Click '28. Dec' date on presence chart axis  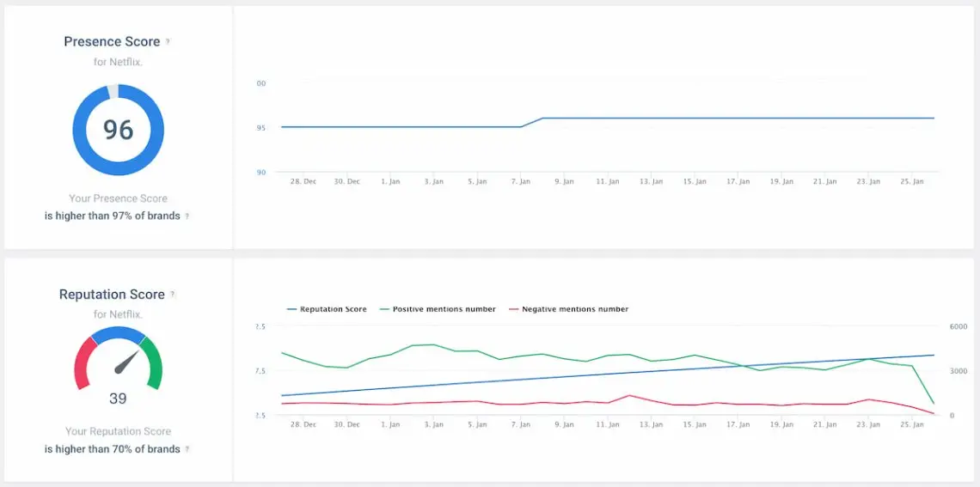(303, 182)
